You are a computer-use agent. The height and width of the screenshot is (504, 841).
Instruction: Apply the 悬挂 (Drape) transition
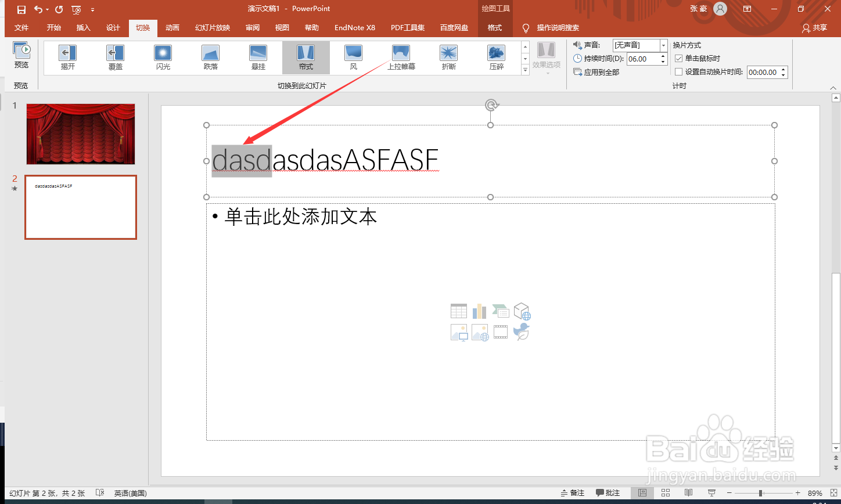point(258,57)
